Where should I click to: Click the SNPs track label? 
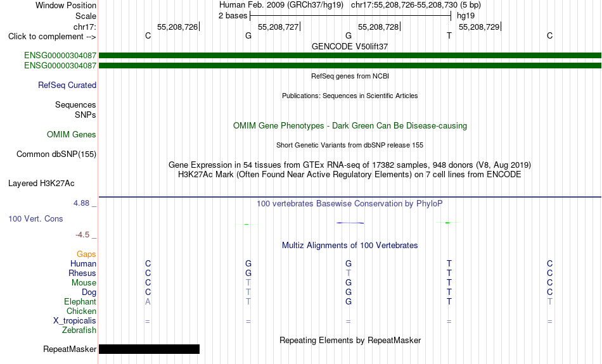[x=86, y=115]
